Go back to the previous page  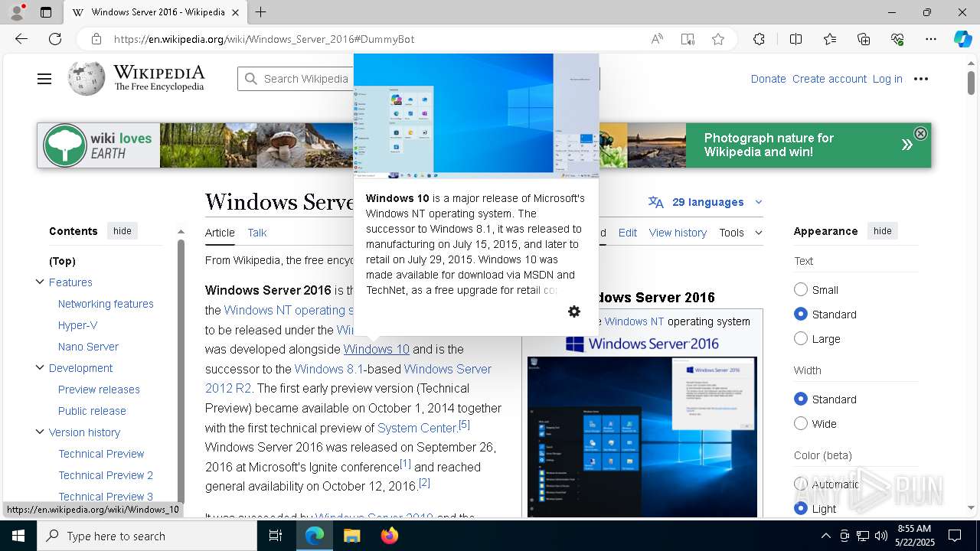(x=21, y=39)
